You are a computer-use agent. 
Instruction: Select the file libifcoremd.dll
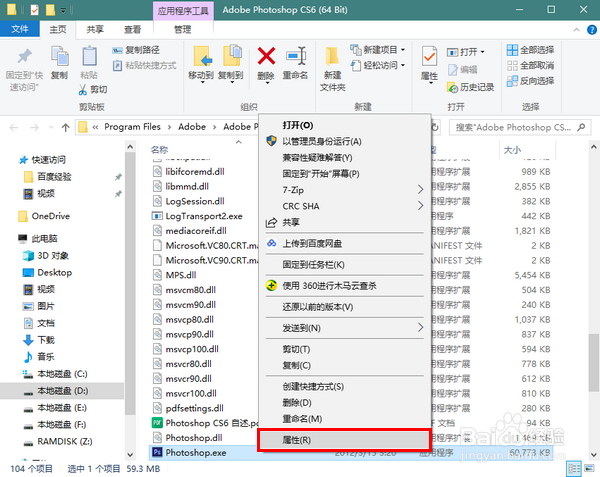[195, 172]
